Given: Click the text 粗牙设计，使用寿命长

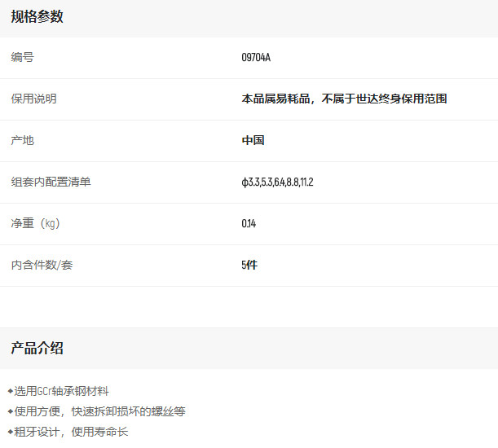Looking at the screenshot, I should coord(72,432).
